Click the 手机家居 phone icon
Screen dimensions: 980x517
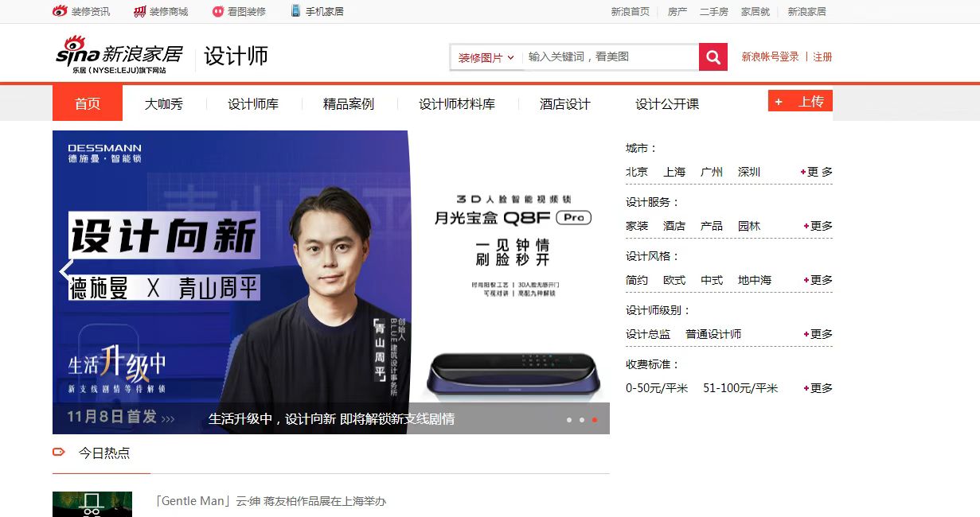pos(295,11)
